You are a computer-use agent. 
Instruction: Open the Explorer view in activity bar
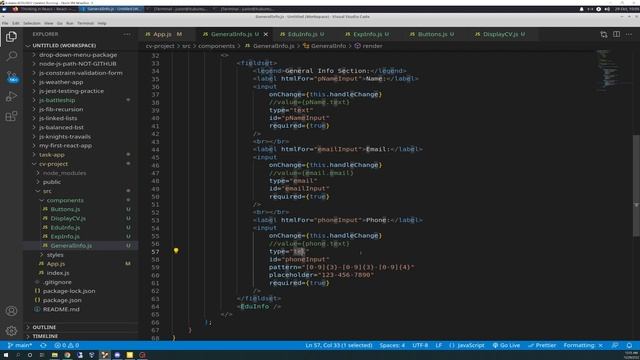11,37
